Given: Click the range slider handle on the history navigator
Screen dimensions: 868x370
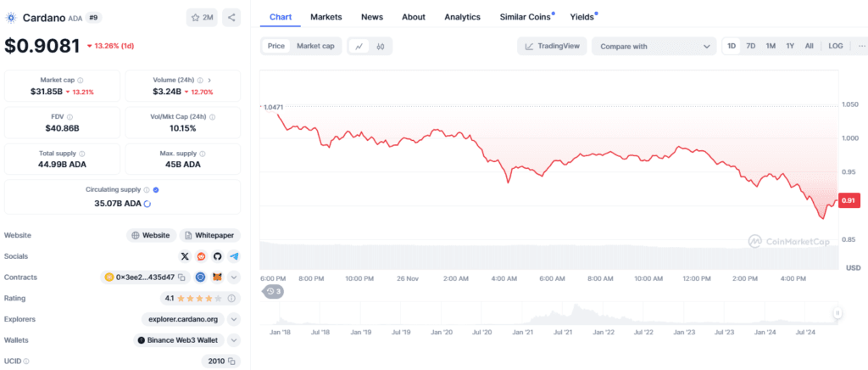Looking at the screenshot, I should coord(837,313).
